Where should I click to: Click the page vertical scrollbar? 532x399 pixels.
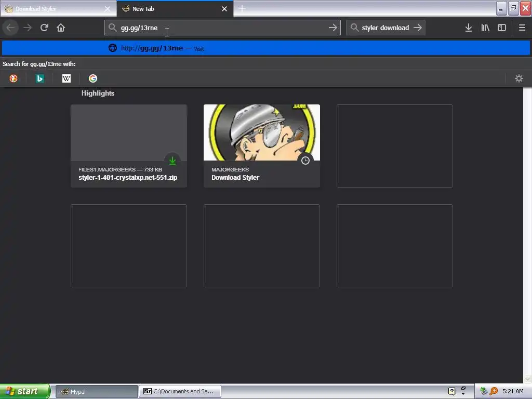(x=527, y=235)
